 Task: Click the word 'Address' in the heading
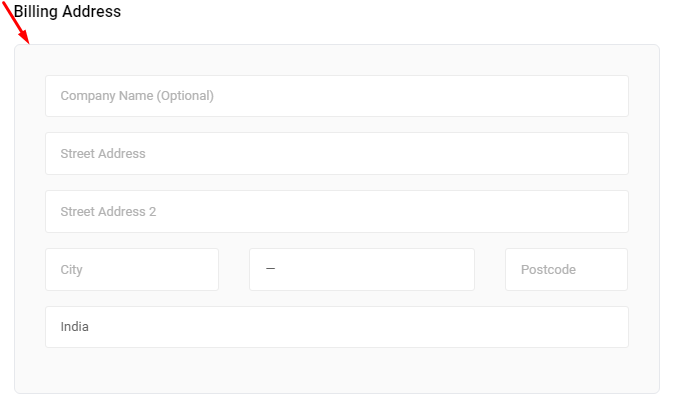point(92,11)
